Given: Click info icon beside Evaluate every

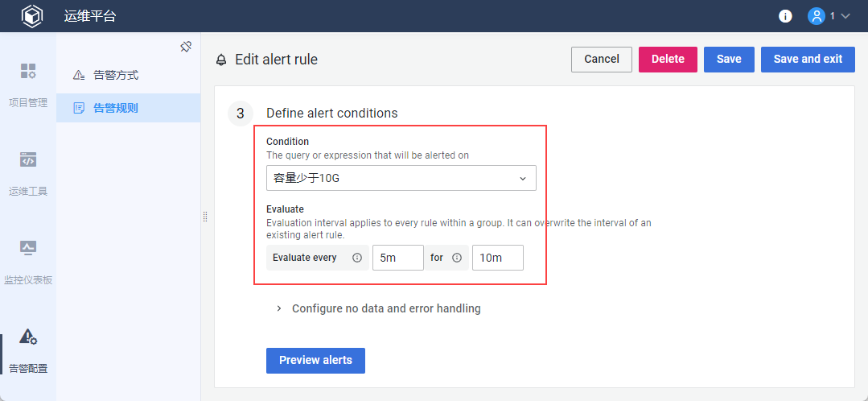Looking at the screenshot, I should tap(357, 258).
